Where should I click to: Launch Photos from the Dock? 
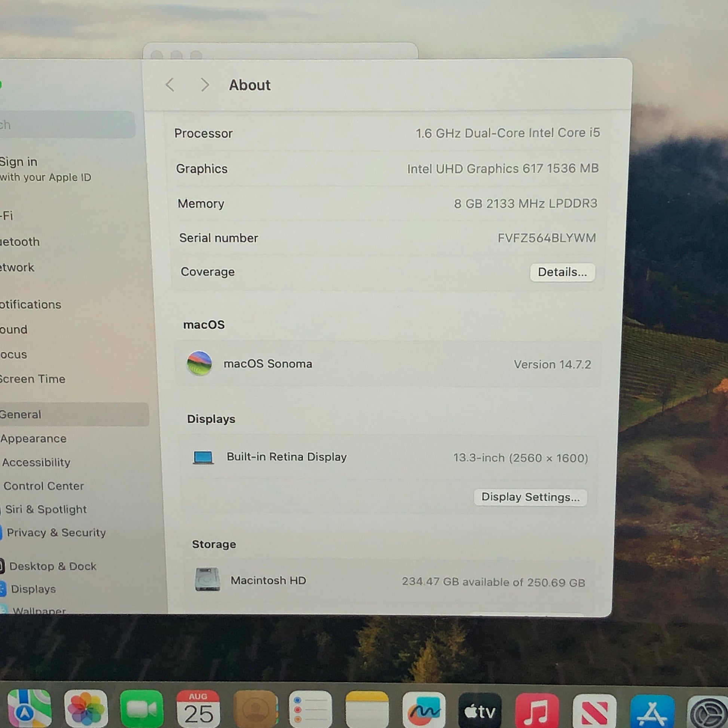[86, 709]
